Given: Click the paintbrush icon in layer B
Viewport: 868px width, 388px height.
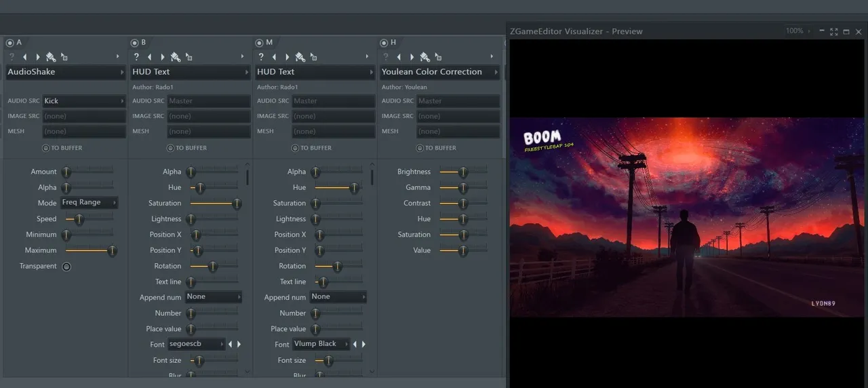Looking at the screenshot, I should [176, 57].
